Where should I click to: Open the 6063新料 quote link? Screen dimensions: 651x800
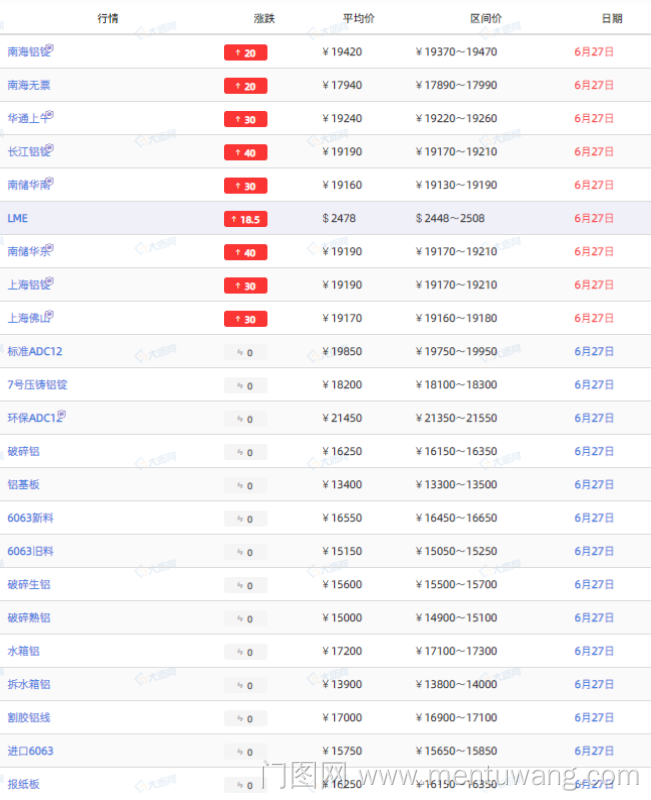point(30,518)
